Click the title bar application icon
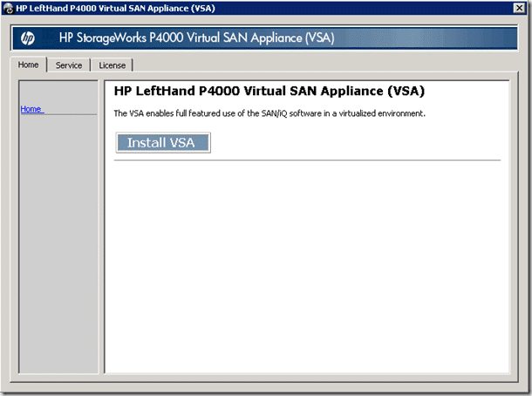Image resolution: width=532 pixels, height=396 pixels. pos(8,8)
